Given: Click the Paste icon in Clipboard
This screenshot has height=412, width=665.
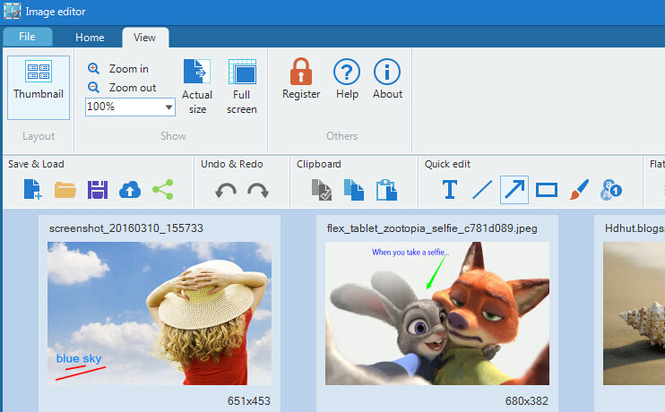Looking at the screenshot, I should 386,190.
